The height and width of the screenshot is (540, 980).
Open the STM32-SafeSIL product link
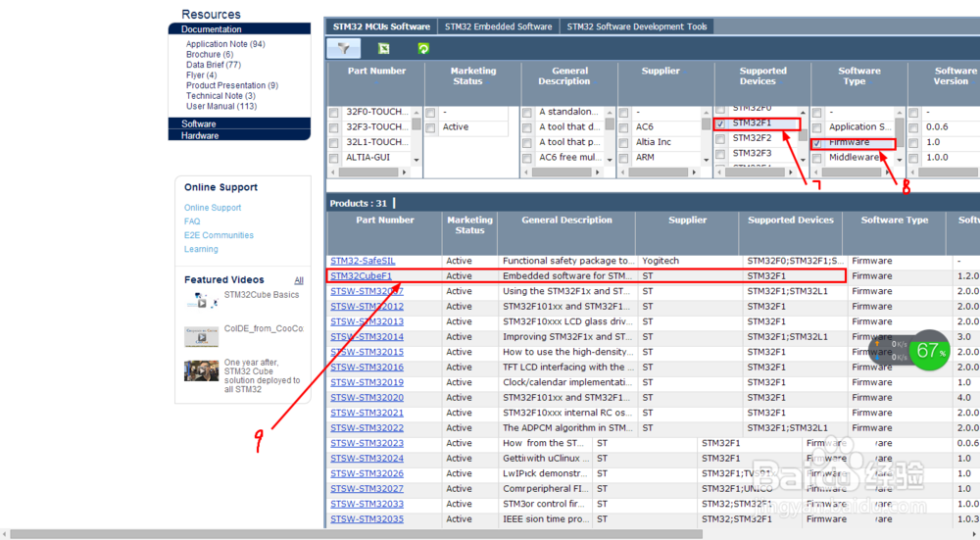[x=363, y=261]
